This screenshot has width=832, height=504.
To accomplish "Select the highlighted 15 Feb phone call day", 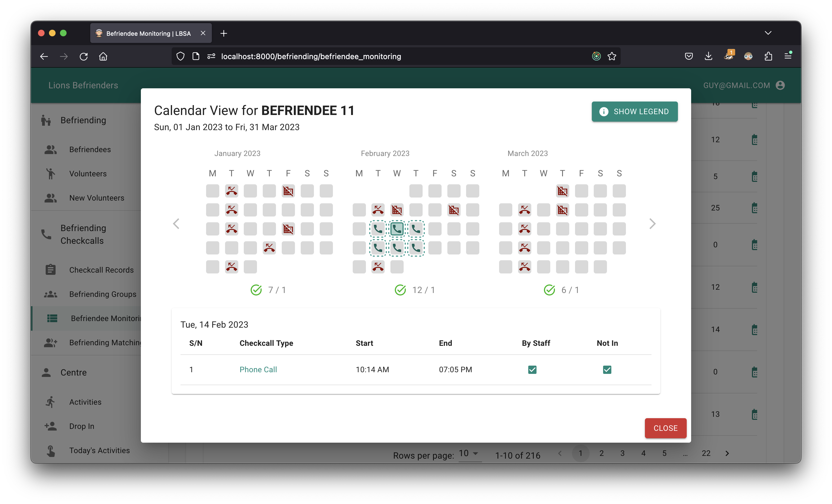I will pyautogui.click(x=397, y=229).
